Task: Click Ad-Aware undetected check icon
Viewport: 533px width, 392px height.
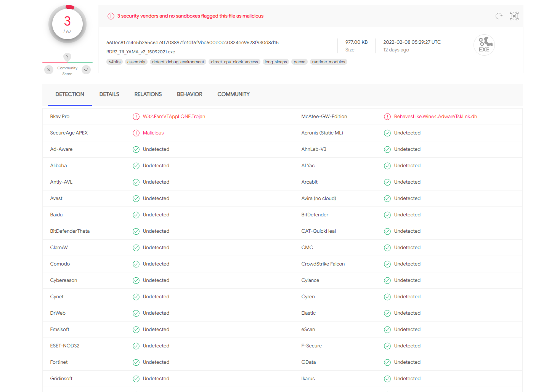Action: click(136, 149)
